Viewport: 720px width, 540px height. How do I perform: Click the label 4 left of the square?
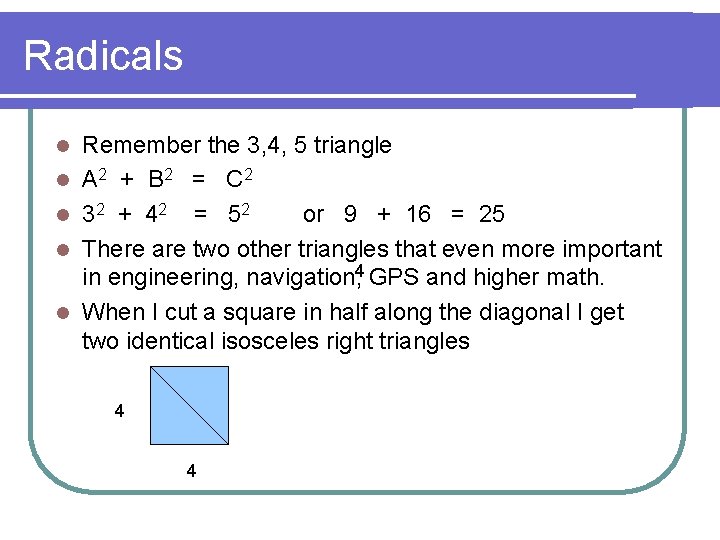(x=119, y=411)
